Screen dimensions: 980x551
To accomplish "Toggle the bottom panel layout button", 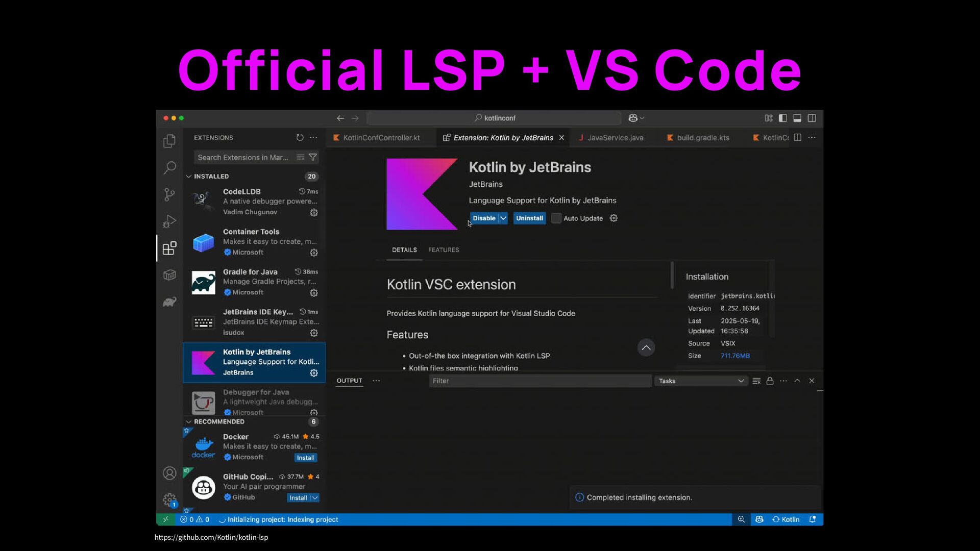I will 797,118.
